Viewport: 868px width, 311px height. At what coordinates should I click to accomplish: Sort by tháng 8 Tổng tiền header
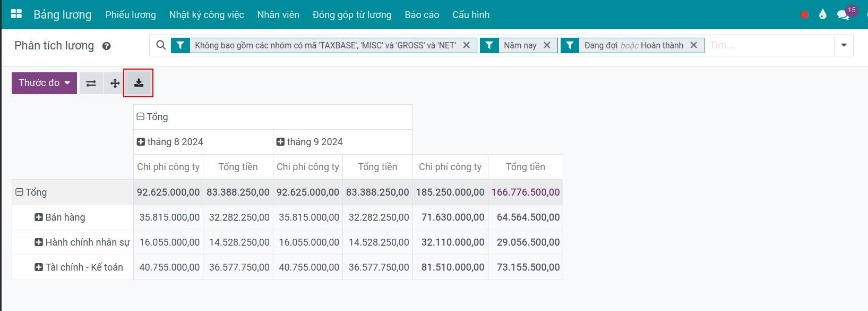point(238,167)
